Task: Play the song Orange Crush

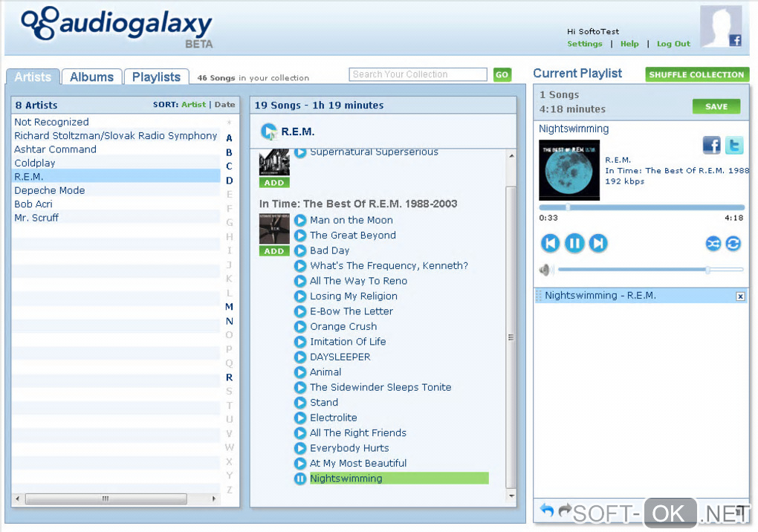Action: (x=300, y=327)
